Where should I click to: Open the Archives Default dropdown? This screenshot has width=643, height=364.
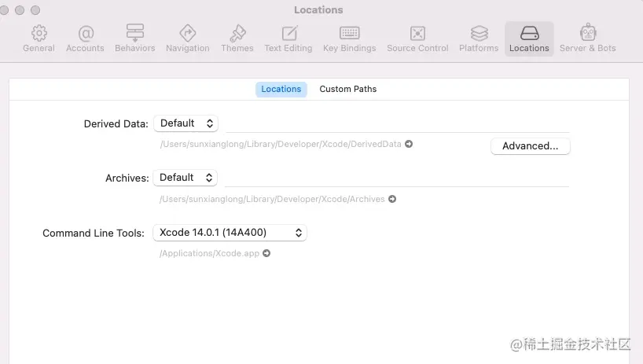click(185, 178)
